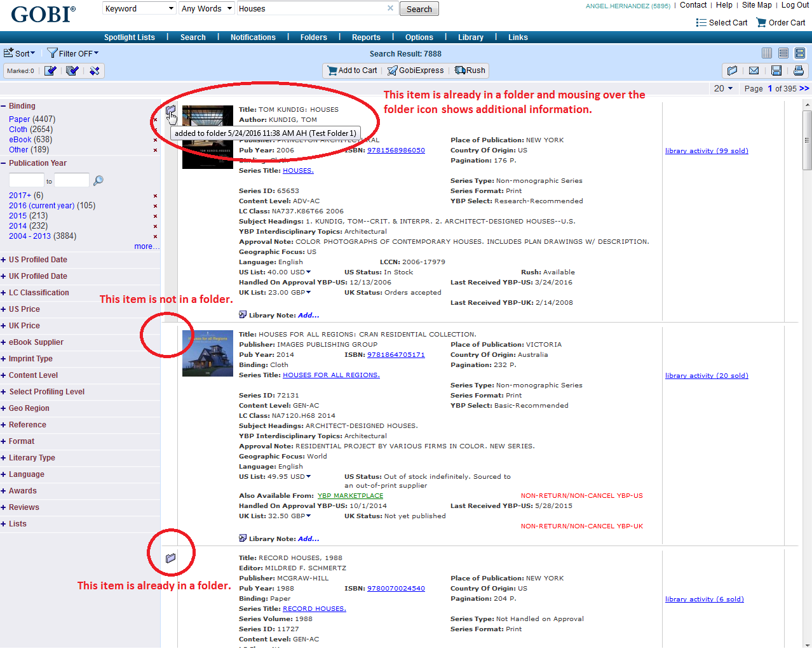
Task: Click the Log Out link
Action: click(795, 5)
